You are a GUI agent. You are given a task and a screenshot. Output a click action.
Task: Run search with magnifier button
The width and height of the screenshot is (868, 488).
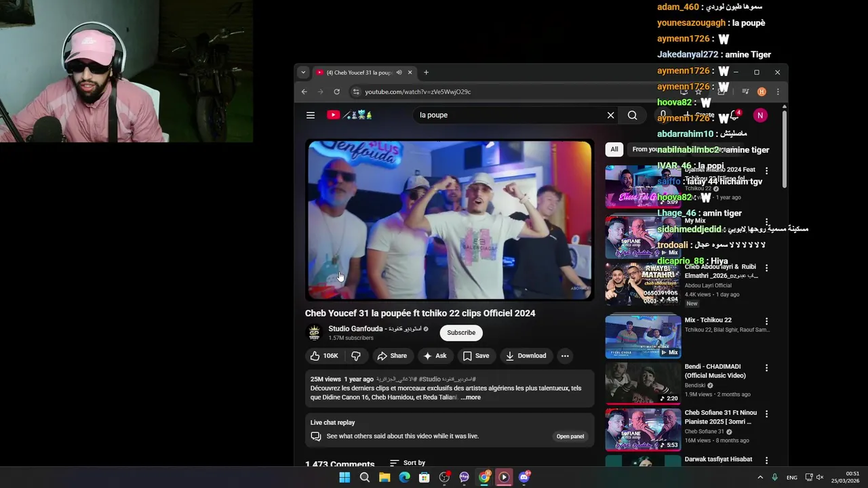coord(632,115)
